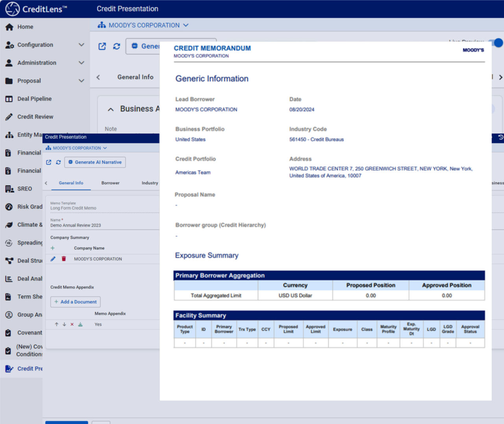The width and height of the screenshot is (504, 424).
Task: Click the green plus icon beside Company Name
Action: (53, 248)
